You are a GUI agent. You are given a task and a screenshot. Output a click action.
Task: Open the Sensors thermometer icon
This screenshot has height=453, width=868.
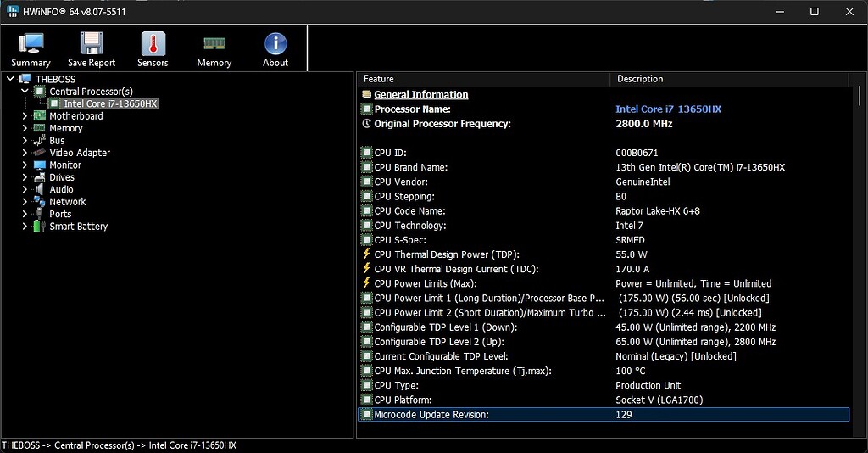coord(153,44)
